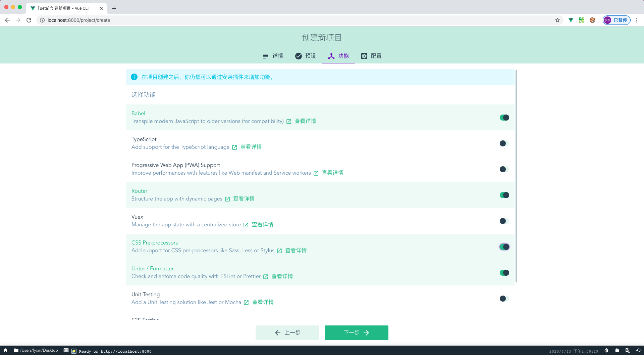This screenshot has width=644, height=355.
Task: Click external link icon in Babel row
Action: pyautogui.click(x=289, y=122)
